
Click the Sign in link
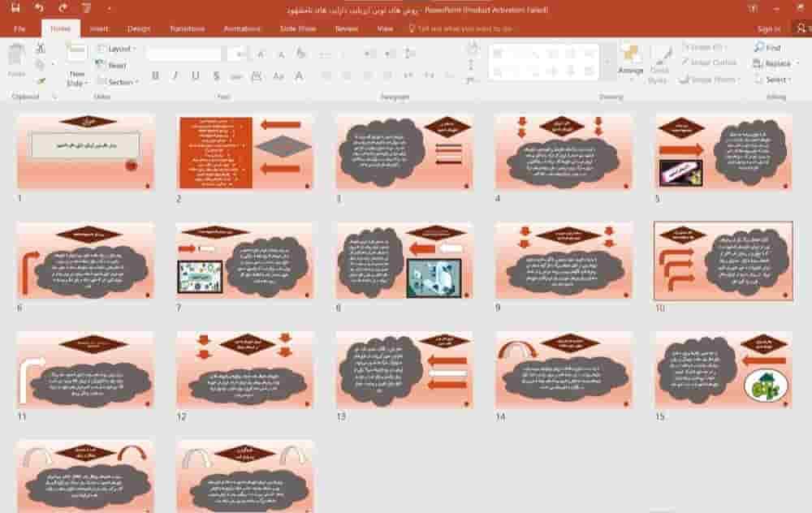pos(769,29)
